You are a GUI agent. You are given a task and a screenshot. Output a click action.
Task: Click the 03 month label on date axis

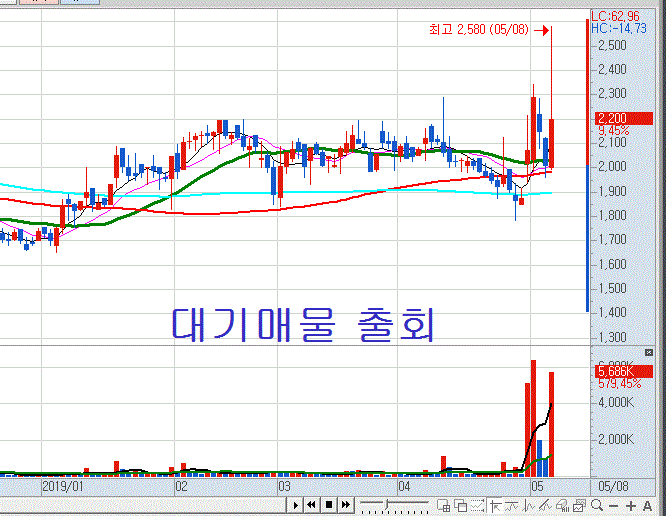[x=284, y=486]
